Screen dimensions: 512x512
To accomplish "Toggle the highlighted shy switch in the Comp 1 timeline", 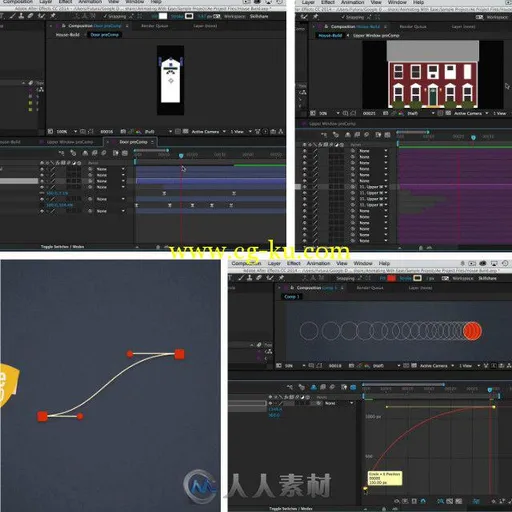I will point(314,387).
